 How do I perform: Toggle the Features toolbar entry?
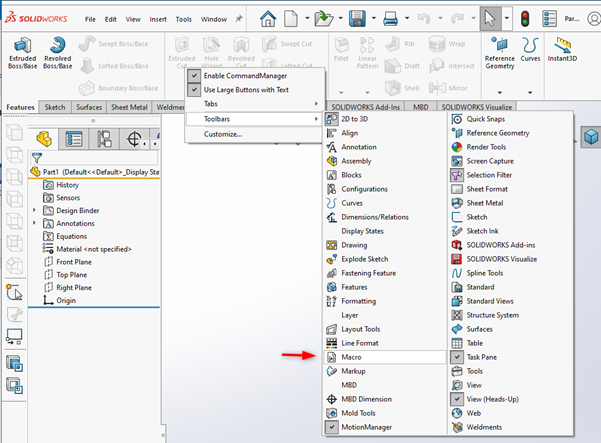pyautogui.click(x=385, y=287)
